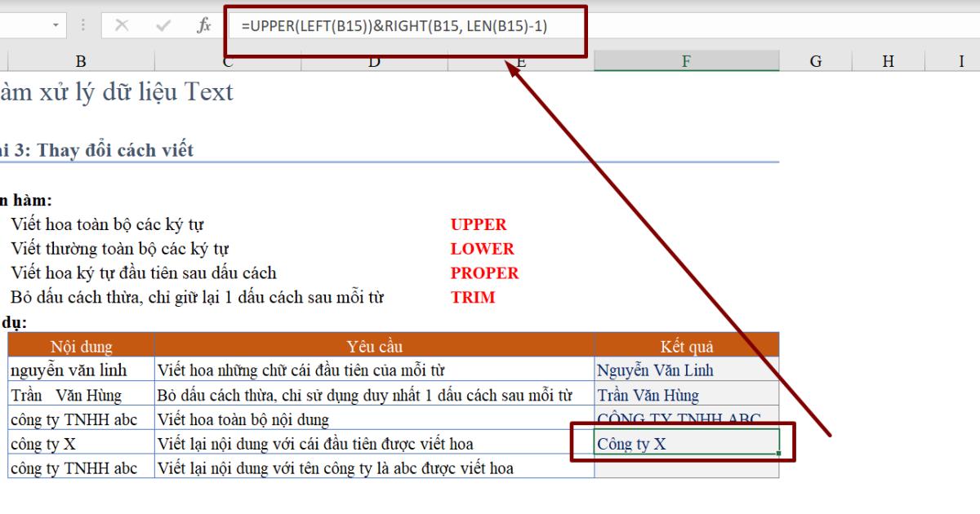Click the orange Kết quả header cell
The image size is (980, 514).
tap(686, 346)
